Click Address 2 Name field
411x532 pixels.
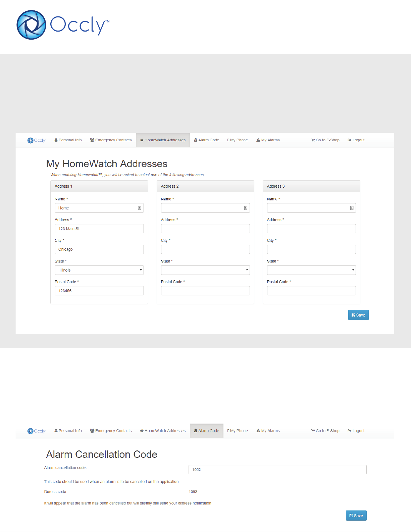click(205, 208)
